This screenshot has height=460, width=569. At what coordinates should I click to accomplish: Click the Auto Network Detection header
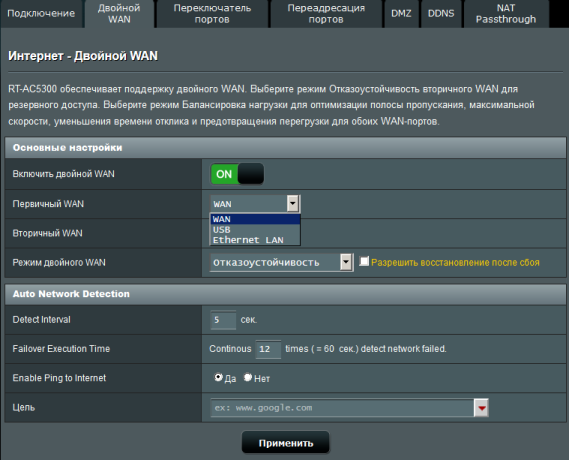pyautogui.click(x=285, y=294)
